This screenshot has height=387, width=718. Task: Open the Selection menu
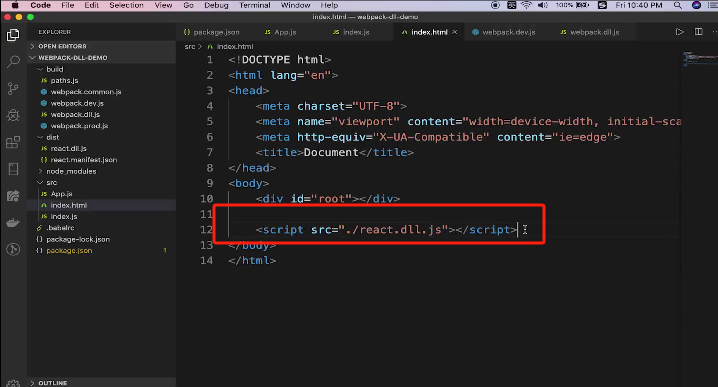[126, 5]
